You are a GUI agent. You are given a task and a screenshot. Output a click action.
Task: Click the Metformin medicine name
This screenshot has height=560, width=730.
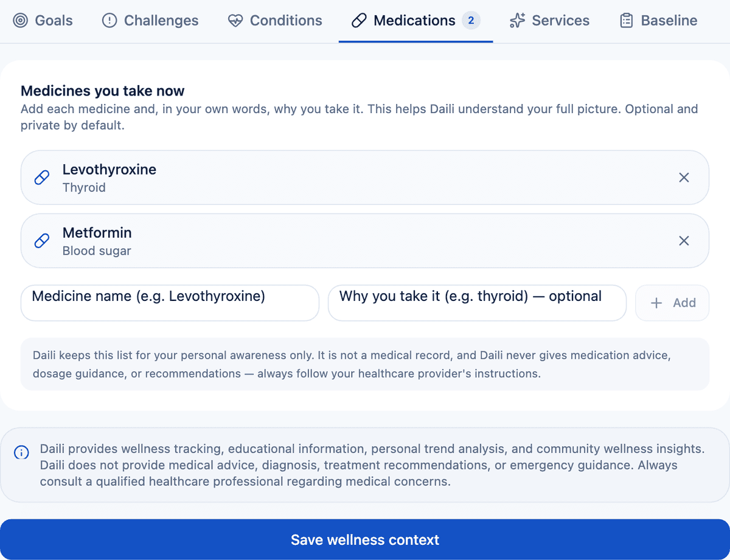pos(97,233)
